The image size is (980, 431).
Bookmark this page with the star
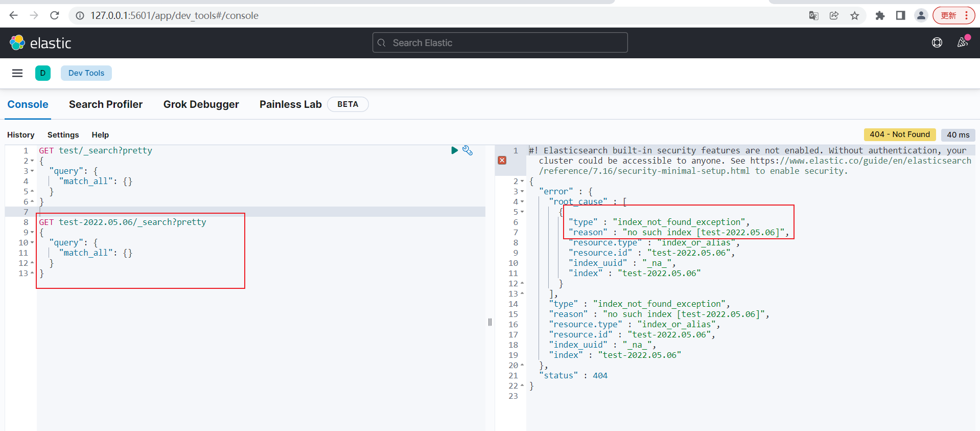[855, 16]
